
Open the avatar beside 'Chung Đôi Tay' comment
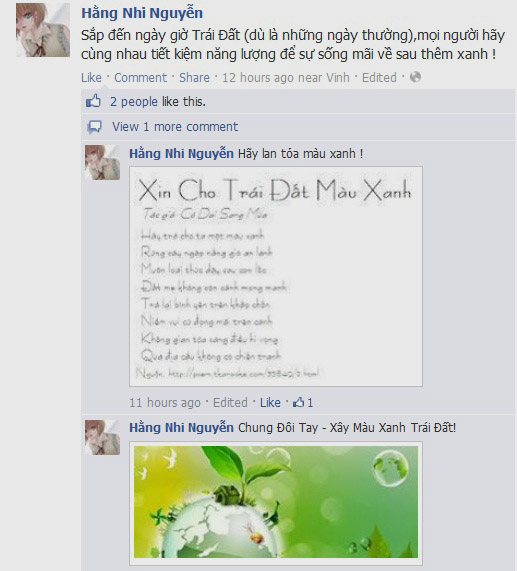tap(102, 437)
